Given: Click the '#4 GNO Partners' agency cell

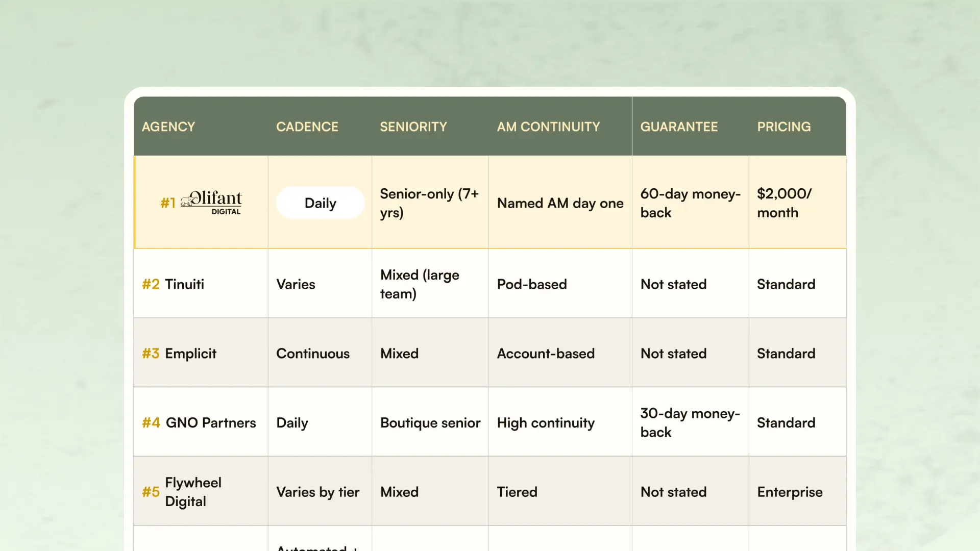Looking at the screenshot, I should click(x=201, y=422).
